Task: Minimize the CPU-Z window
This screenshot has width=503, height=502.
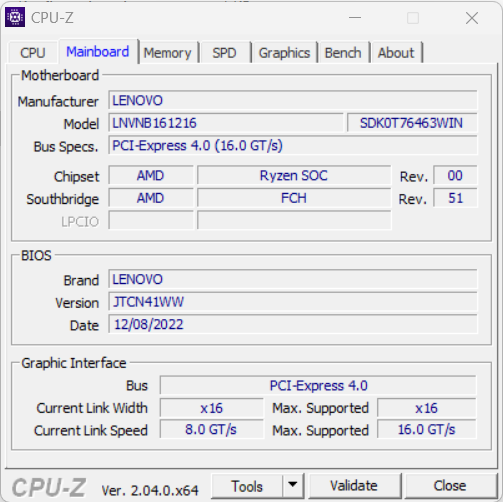Action: 355,18
